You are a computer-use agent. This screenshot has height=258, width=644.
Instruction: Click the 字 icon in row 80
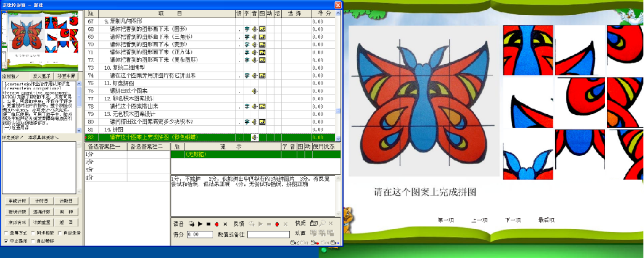pyautogui.click(x=247, y=122)
